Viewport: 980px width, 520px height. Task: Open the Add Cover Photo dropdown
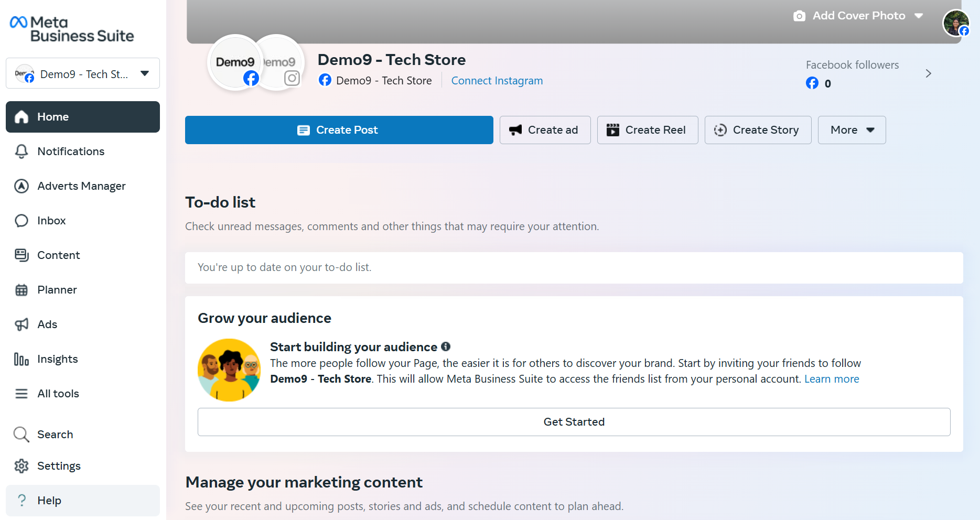858,16
